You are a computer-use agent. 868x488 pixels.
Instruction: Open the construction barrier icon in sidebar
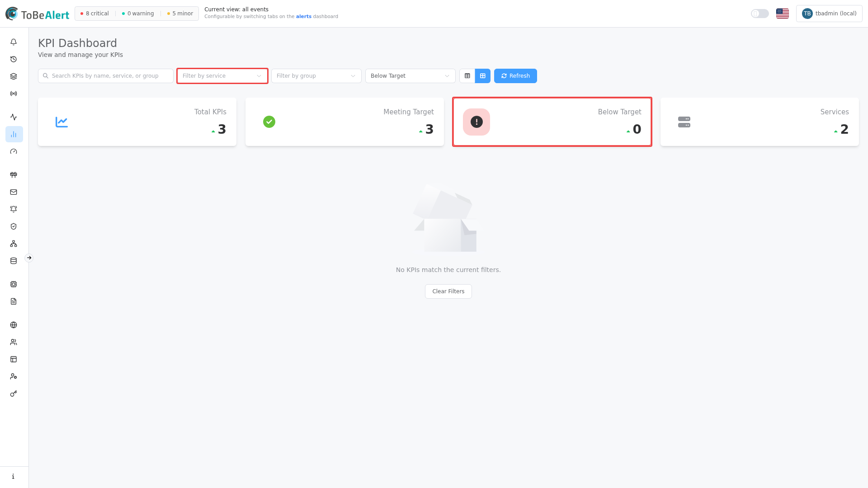[14, 175]
